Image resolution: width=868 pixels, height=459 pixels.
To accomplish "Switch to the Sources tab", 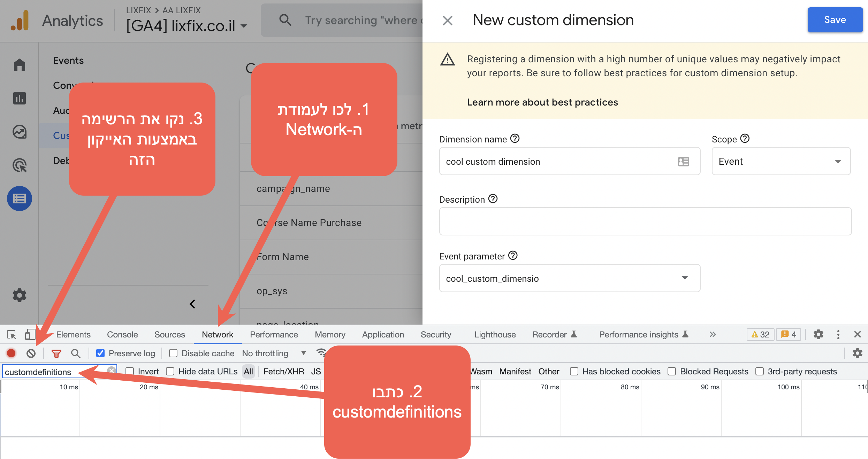I will click(170, 335).
